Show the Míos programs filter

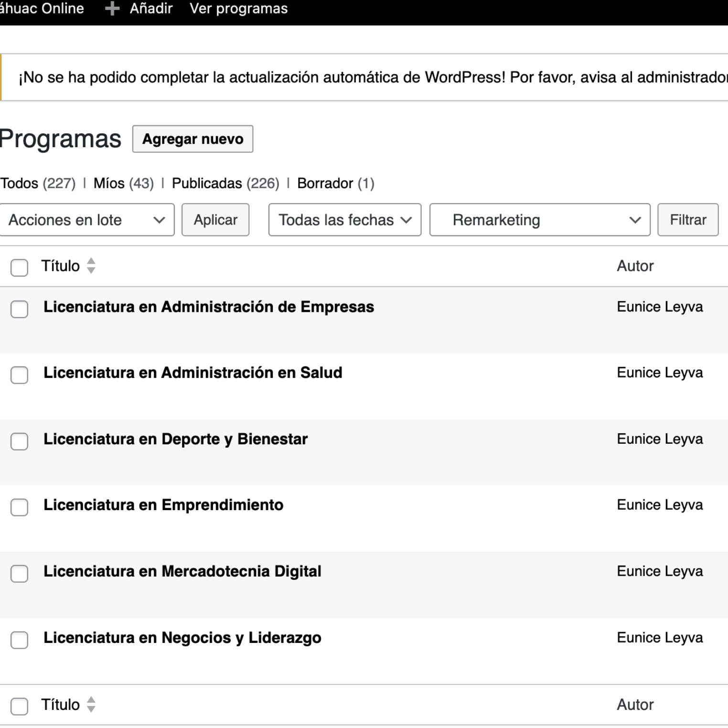click(109, 183)
